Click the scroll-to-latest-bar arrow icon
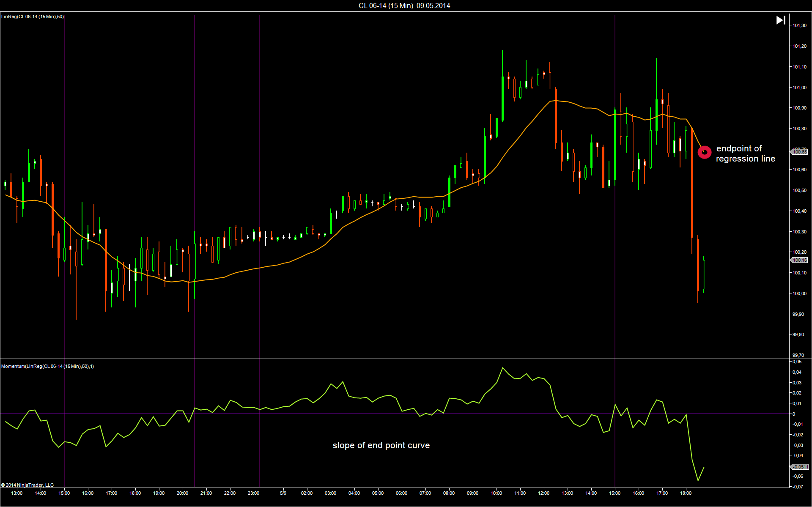Screen dimensions: 812x507 [x=781, y=20]
